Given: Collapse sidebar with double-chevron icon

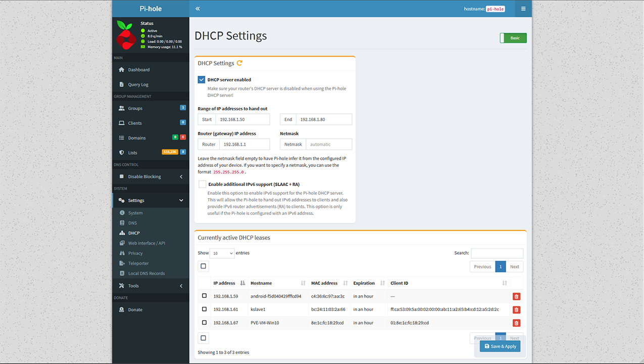Looking at the screenshot, I should click(197, 9).
